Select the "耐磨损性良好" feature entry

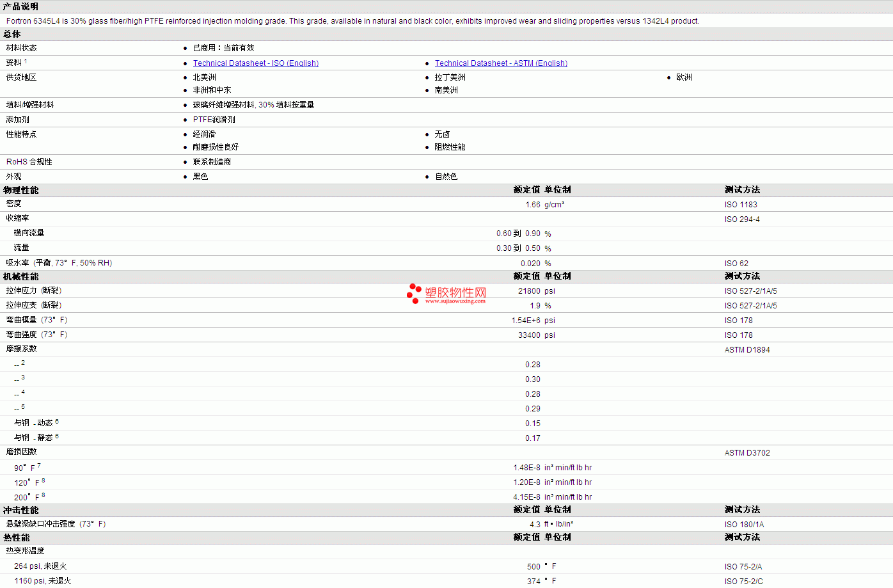coord(216,147)
